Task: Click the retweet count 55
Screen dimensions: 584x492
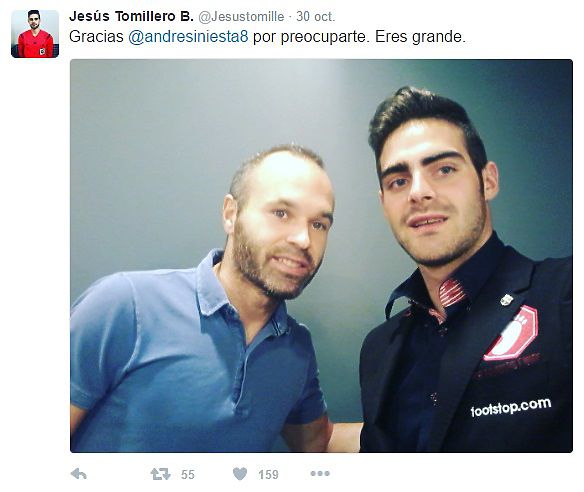Action: [x=188, y=474]
